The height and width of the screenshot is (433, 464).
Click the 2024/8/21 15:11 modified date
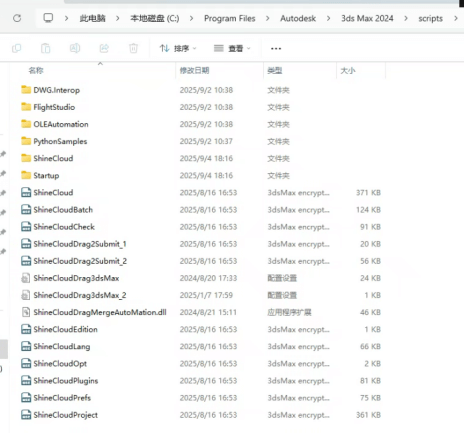tap(208, 312)
